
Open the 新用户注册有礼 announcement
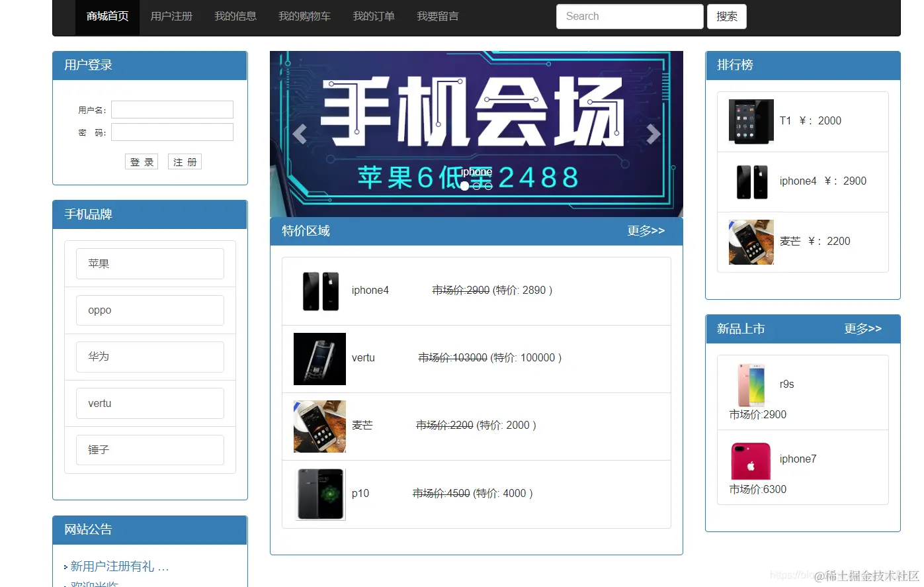pos(120,566)
